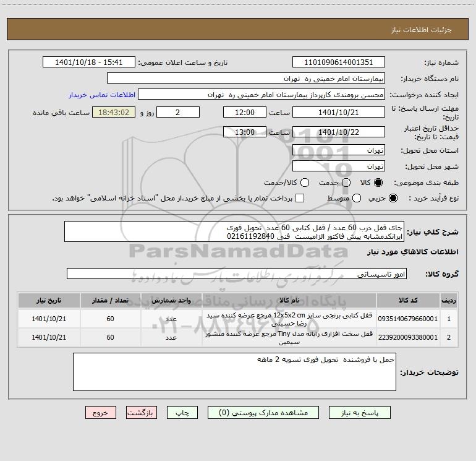Click the delivery city field تهران
The height and width of the screenshot is (461, 476).
click(339, 166)
